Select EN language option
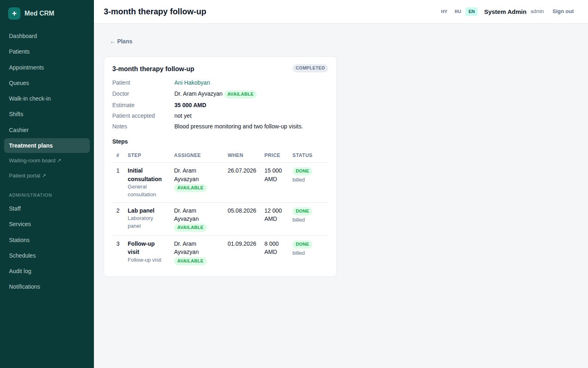Viewport: 588px width, 368px height. [x=472, y=11]
